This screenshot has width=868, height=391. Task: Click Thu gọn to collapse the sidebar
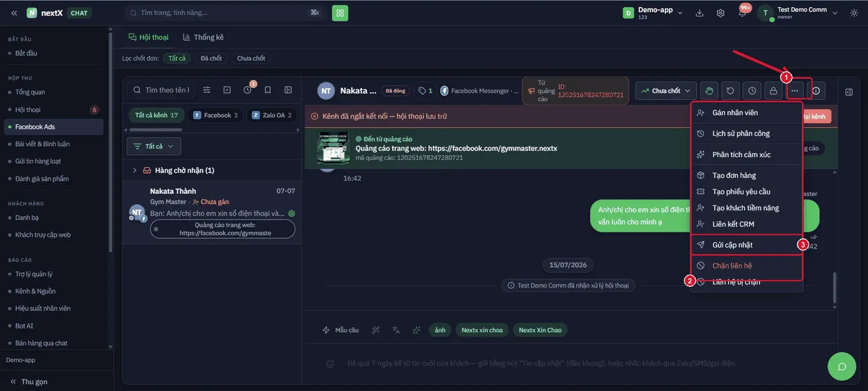click(x=29, y=382)
